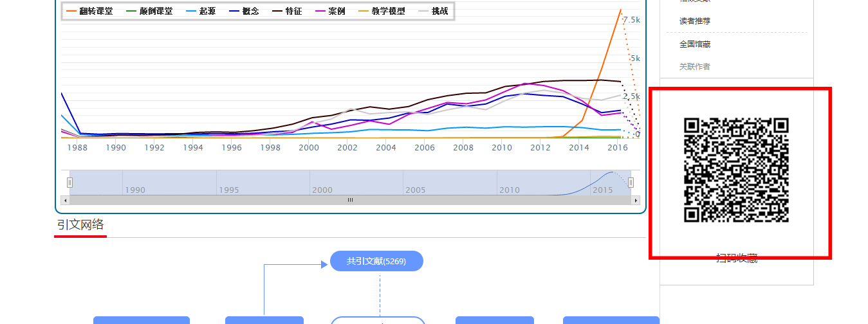Click the 2000 label on the chart x-axis

(x=309, y=147)
